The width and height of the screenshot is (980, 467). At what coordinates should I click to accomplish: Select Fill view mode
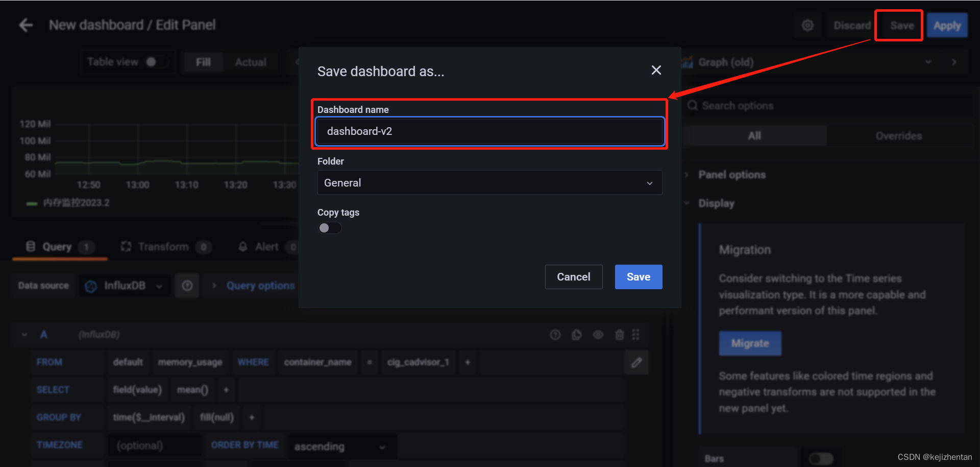[203, 62]
